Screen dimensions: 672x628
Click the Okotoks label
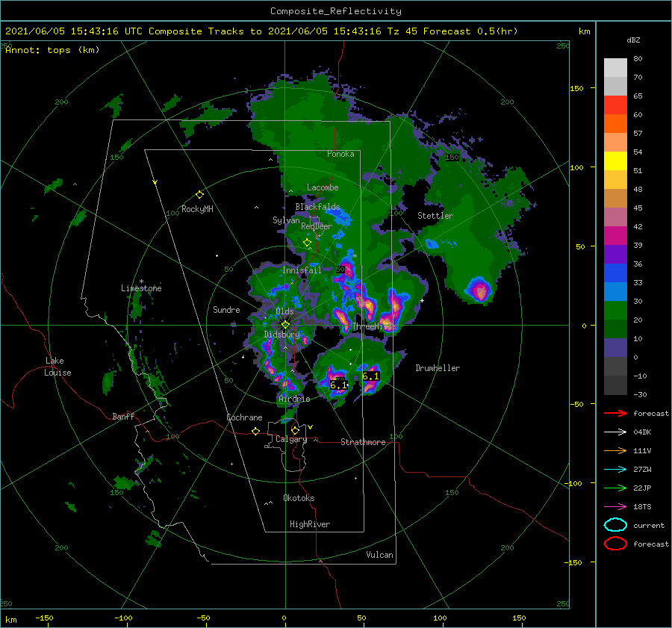(299, 498)
